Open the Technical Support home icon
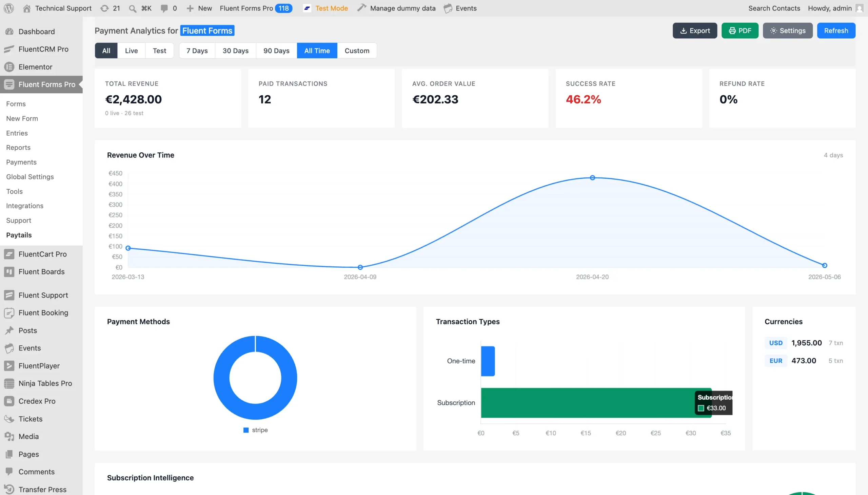This screenshot has height=495, width=868. [26, 8]
